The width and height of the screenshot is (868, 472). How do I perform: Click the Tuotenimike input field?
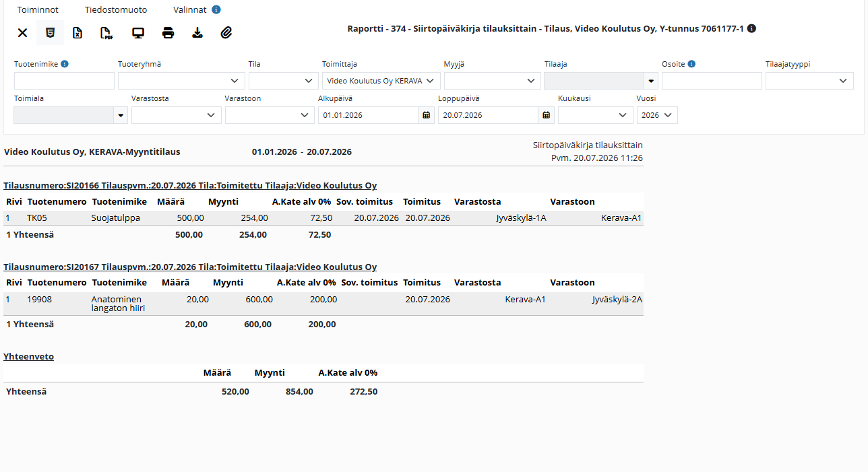click(x=64, y=81)
